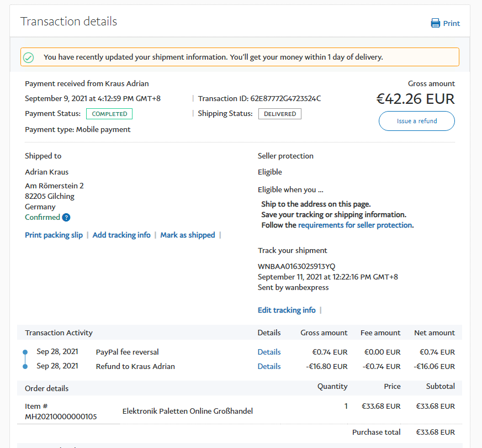Open the Print packing slip link
This screenshot has width=482, height=448.
coord(54,235)
